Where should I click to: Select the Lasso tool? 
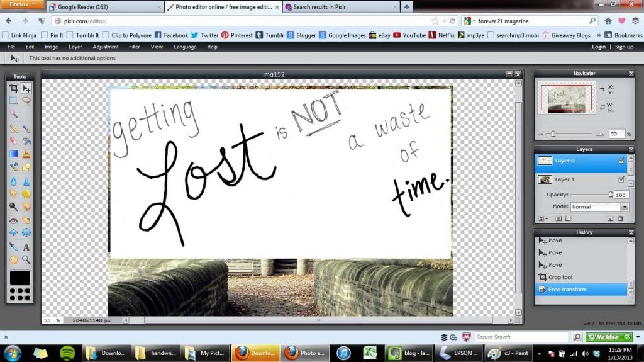(x=26, y=101)
